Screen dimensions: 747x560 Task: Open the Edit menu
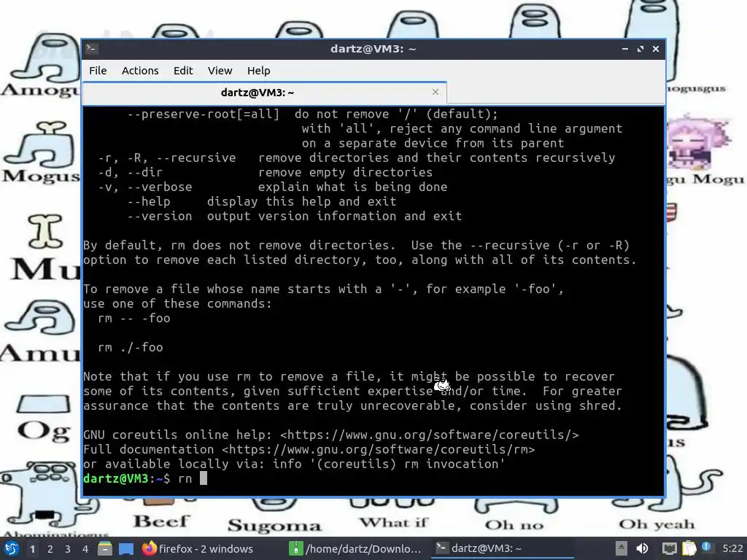[x=183, y=71]
